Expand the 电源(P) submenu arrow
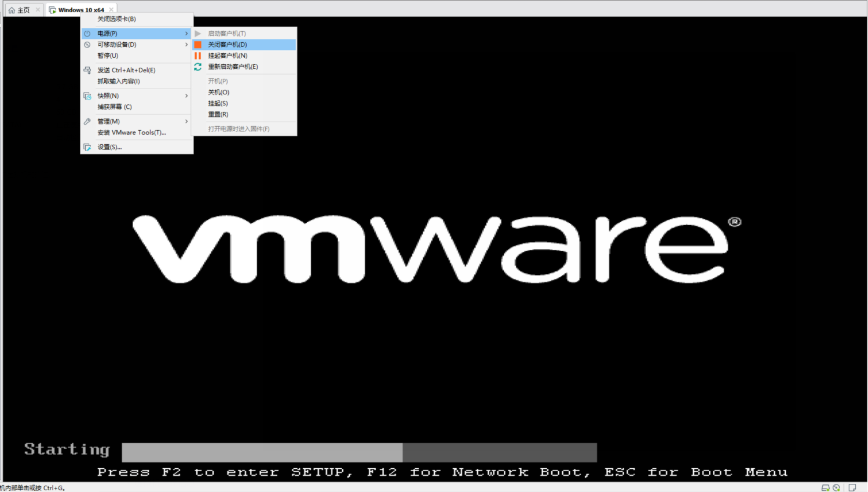This screenshot has height=492, width=868. pyautogui.click(x=186, y=34)
